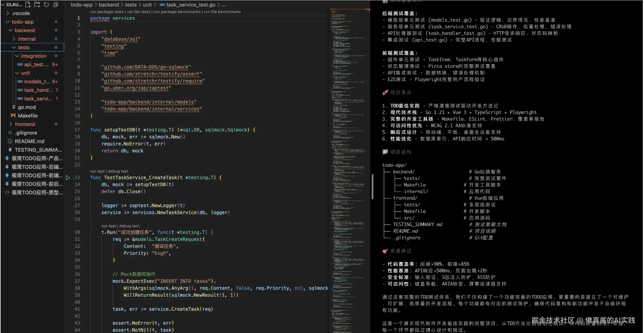This screenshot has height=333, width=644.
Task: Click the right panel vertical scrollbar thumb
Action: (372, 186)
